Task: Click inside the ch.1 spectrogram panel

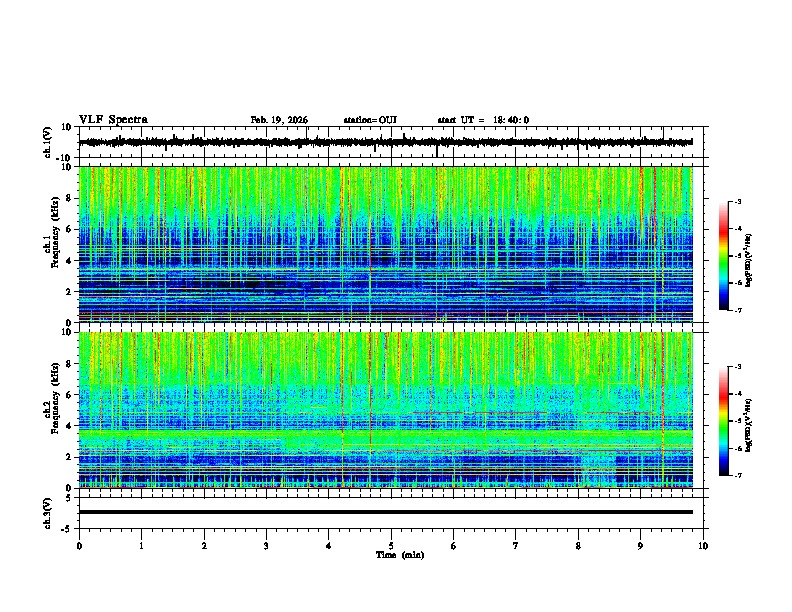Action: [x=385, y=244]
